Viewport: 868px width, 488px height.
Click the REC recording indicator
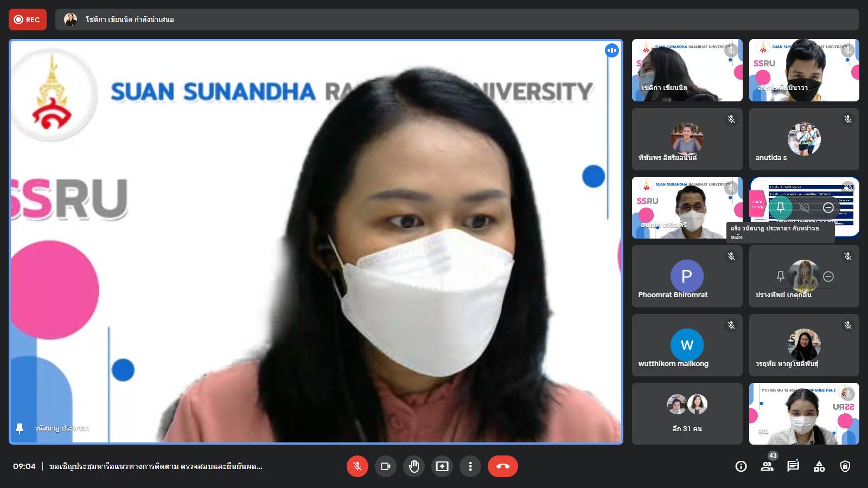pos(28,20)
